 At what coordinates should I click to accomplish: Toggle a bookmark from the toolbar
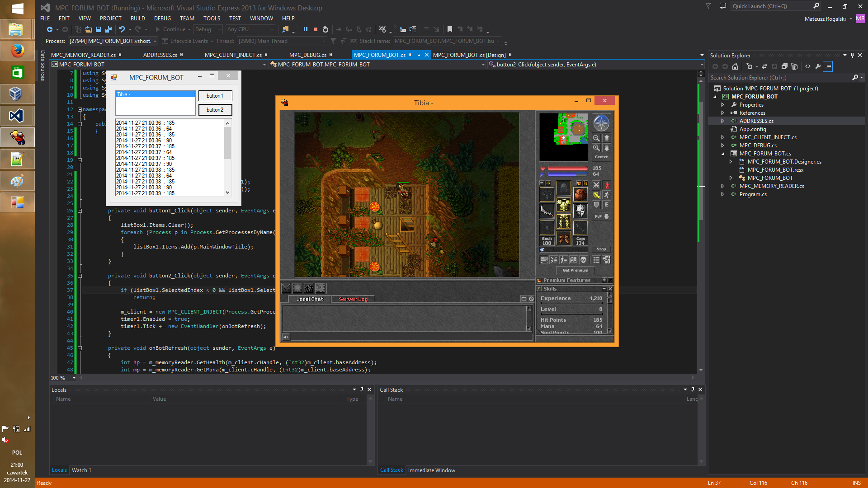(x=450, y=29)
